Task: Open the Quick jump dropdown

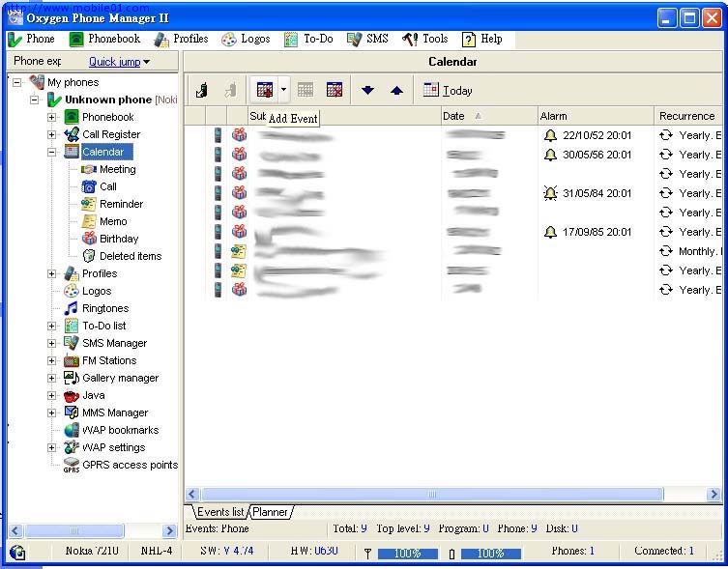Action: (119, 61)
